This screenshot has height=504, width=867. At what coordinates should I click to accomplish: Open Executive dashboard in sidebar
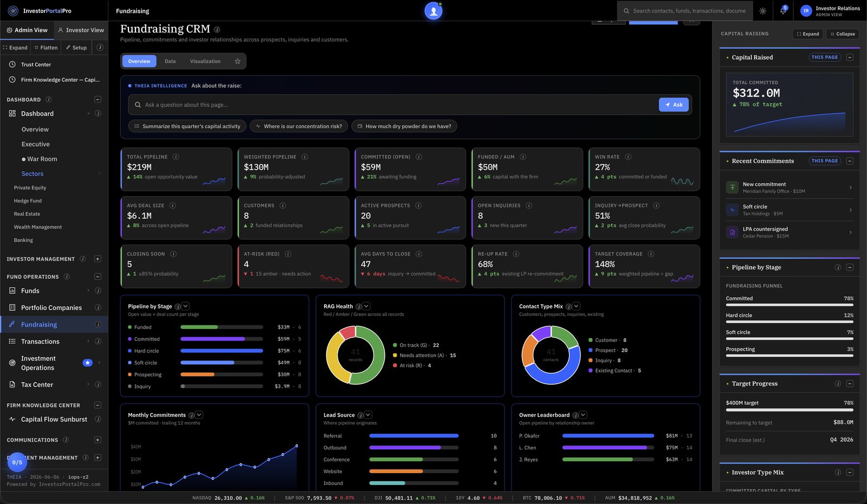36,145
